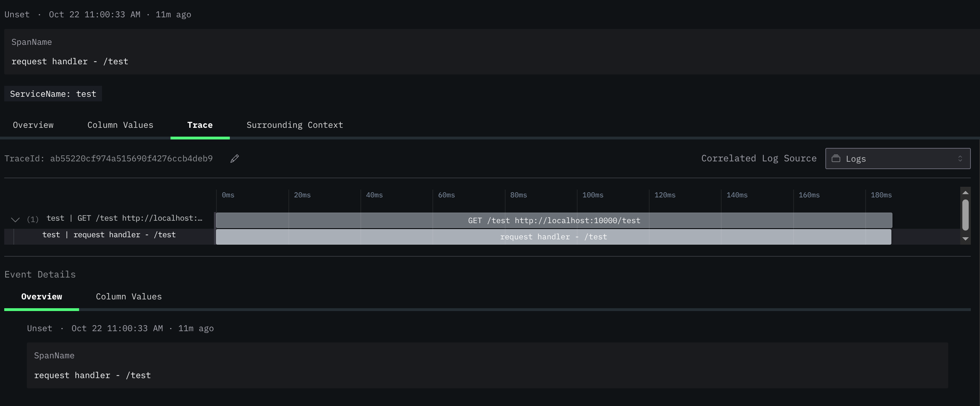
Task: Switch to the top Overview tab
Action: [x=33, y=125]
